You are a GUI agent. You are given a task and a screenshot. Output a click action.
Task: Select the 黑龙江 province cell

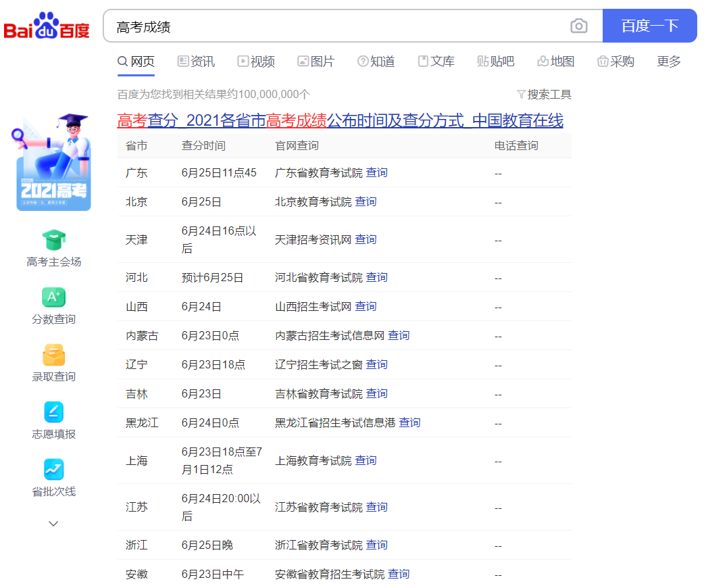142,422
